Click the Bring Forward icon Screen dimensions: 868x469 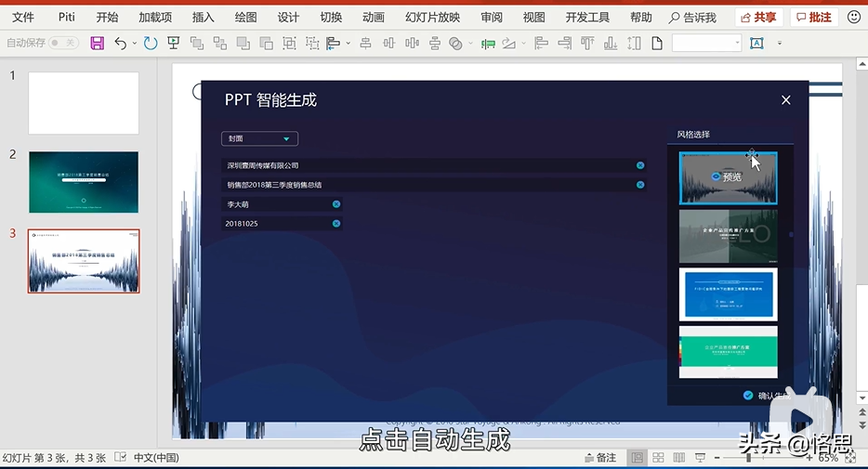196,43
